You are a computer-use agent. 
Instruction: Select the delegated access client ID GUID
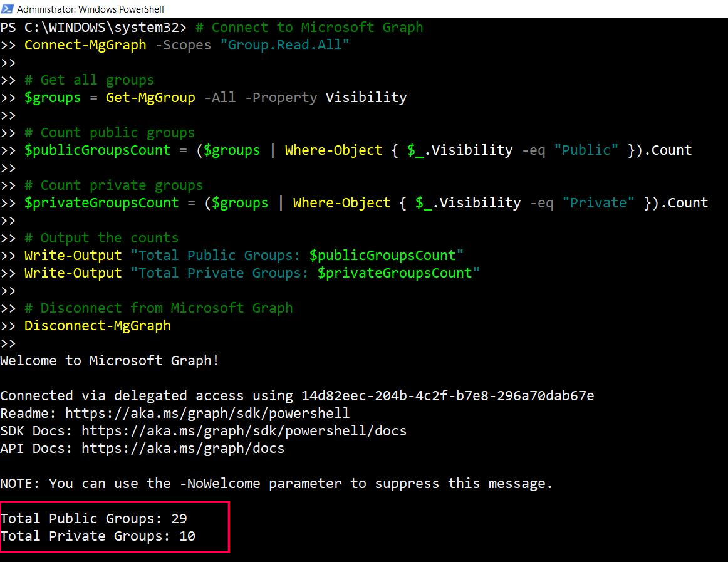click(x=447, y=396)
